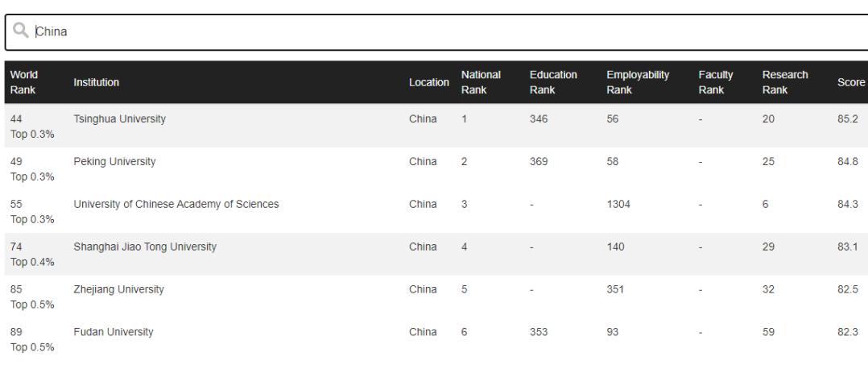Click employability rank 351
This screenshot has width=868, height=365.
pyautogui.click(x=615, y=289)
